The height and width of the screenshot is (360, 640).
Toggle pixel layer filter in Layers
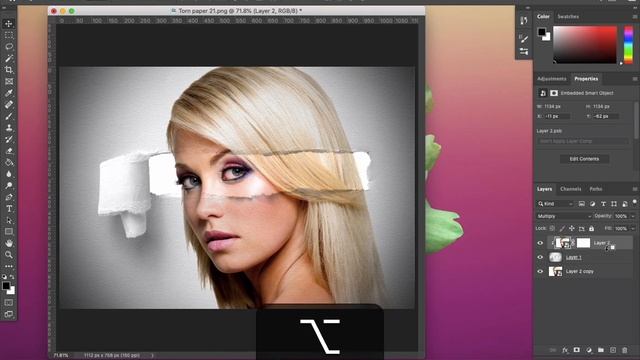[582, 204]
